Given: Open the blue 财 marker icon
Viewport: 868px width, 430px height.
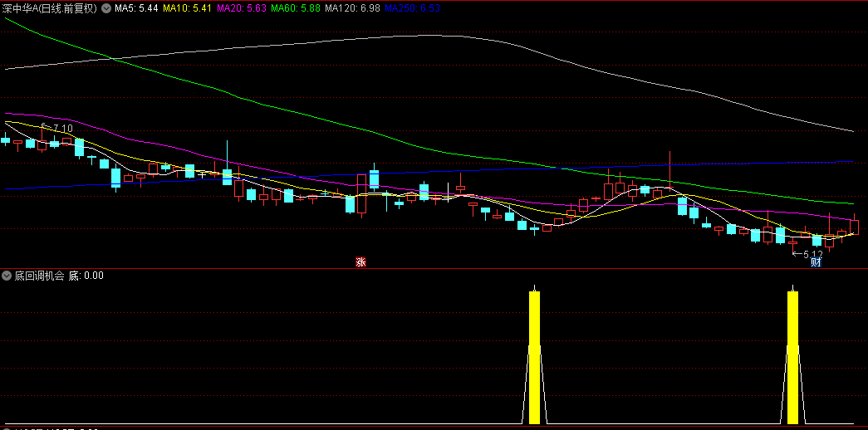Looking at the screenshot, I should pyautogui.click(x=816, y=262).
